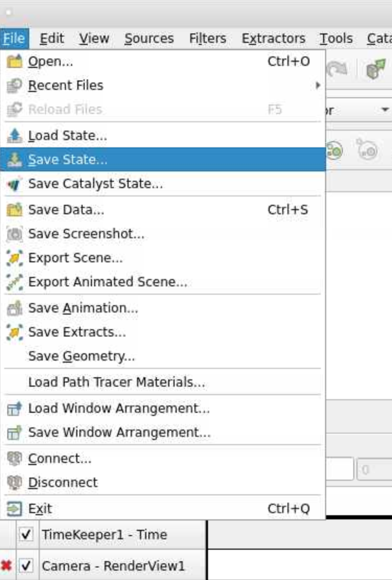Click the Save Catalyst State icon
The image size is (392, 580).
point(15,184)
